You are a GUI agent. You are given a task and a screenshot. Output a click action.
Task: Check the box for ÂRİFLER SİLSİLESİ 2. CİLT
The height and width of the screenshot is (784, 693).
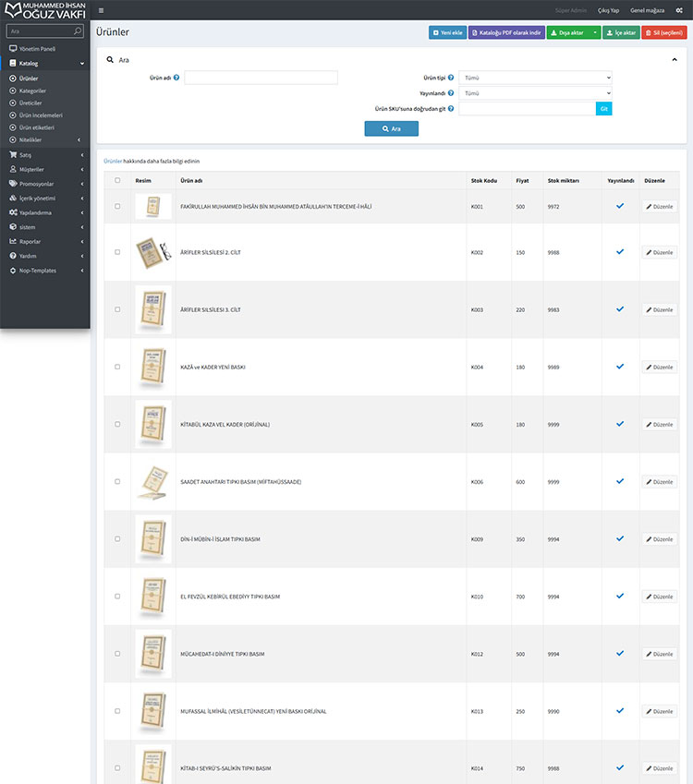click(x=117, y=252)
